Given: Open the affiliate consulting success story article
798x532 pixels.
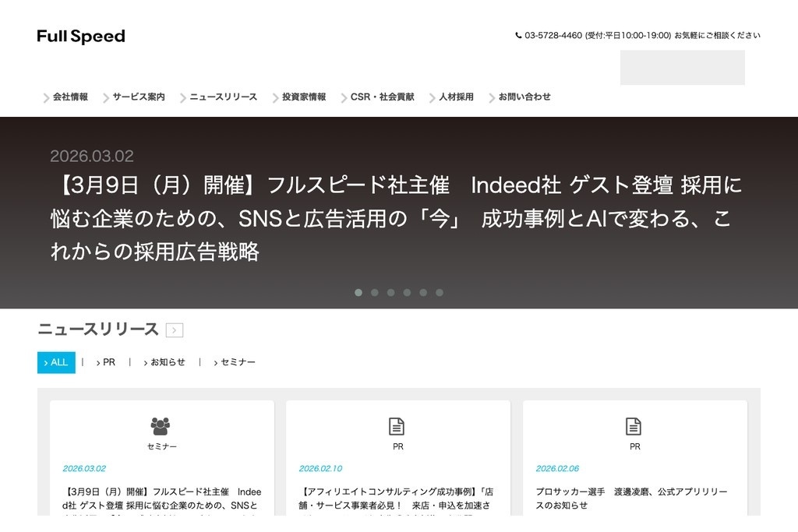Looking at the screenshot, I should [x=396, y=499].
